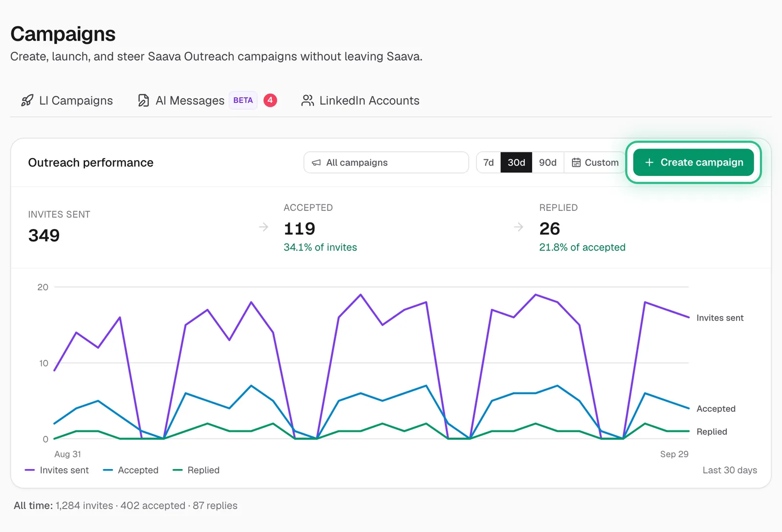Select the 7d time range

click(488, 162)
